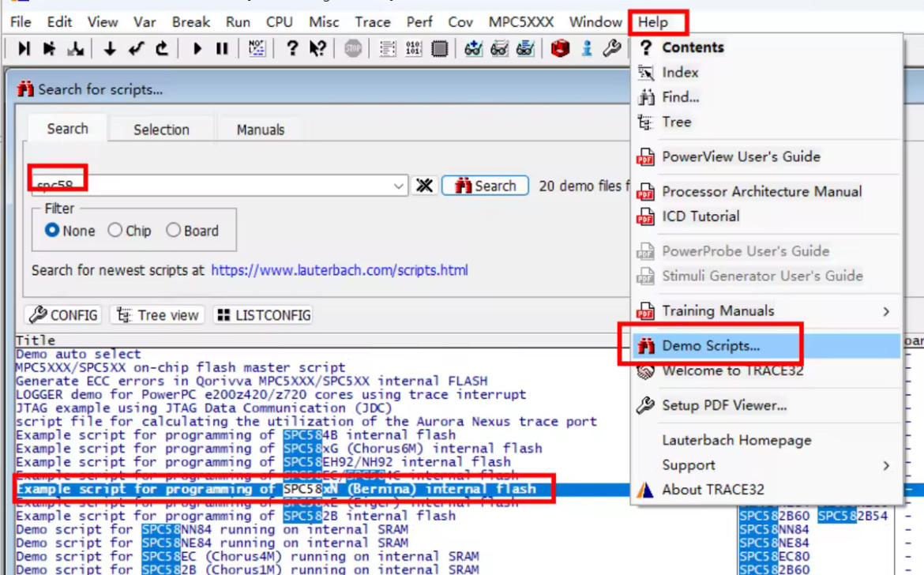This screenshot has width=924, height=575.
Task: Click the Help menu header
Action: tap(653, 22)
